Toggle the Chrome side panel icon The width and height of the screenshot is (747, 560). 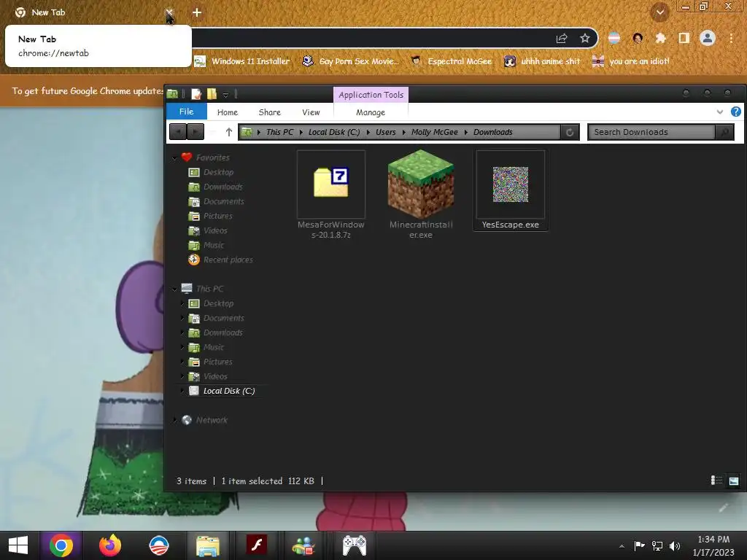(684, 38)
